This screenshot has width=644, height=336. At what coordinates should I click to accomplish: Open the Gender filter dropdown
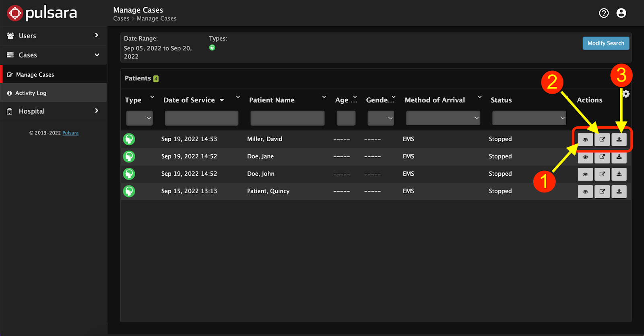[381, 118]
